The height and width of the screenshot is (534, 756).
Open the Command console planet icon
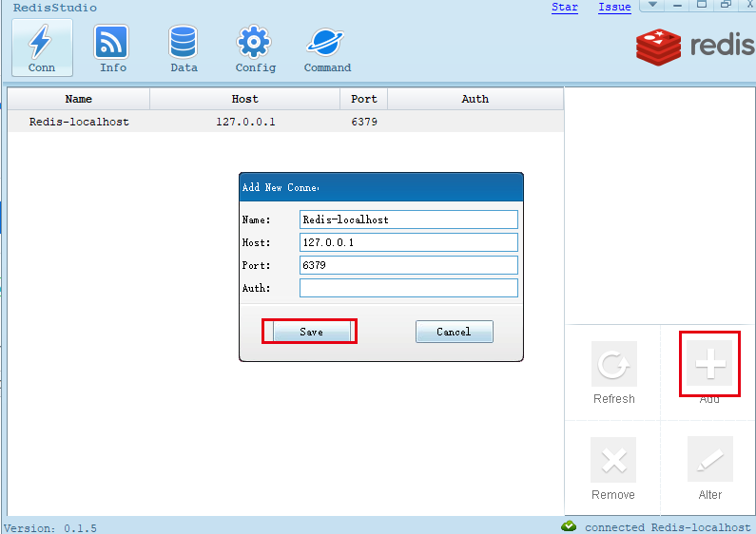(327, 48)
